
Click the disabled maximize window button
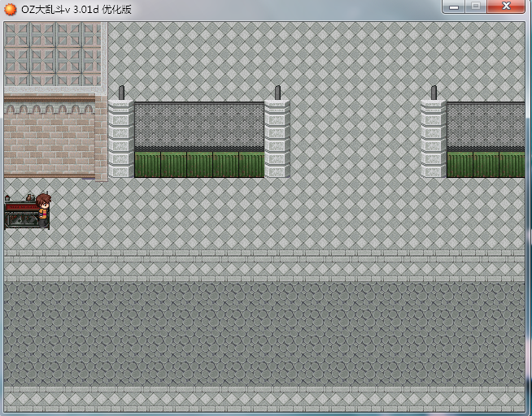pos(476,6)
